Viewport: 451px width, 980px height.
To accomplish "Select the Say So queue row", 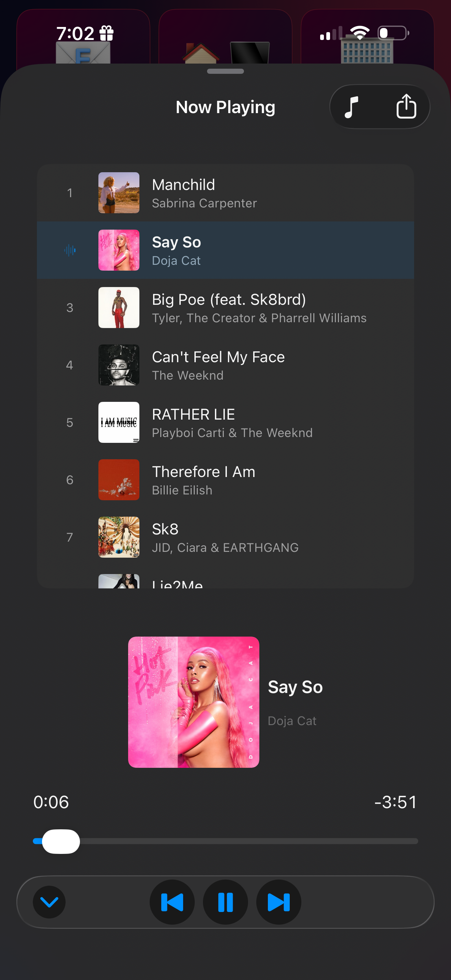I will [x=225, y=250].
